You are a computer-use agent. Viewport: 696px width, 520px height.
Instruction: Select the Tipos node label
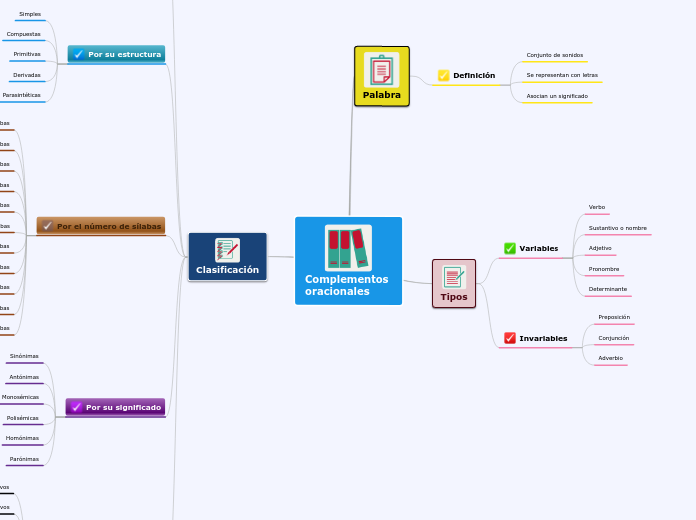click(x=454, y=297)
